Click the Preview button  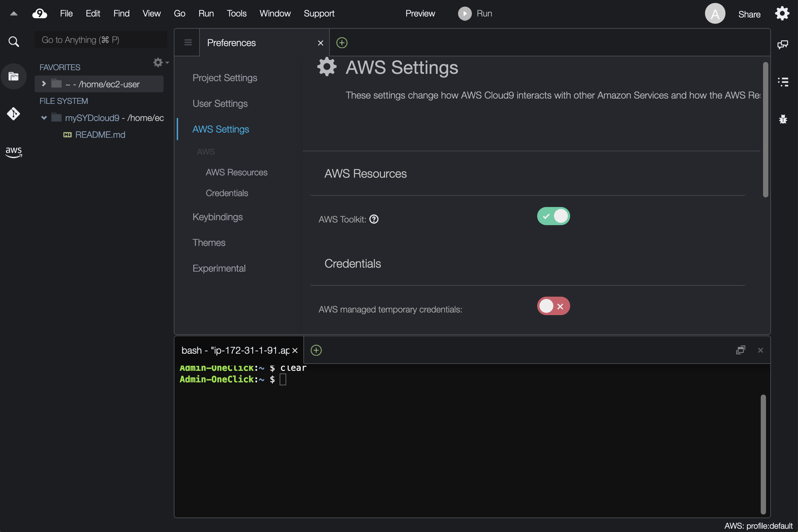[x=420, y=14]
